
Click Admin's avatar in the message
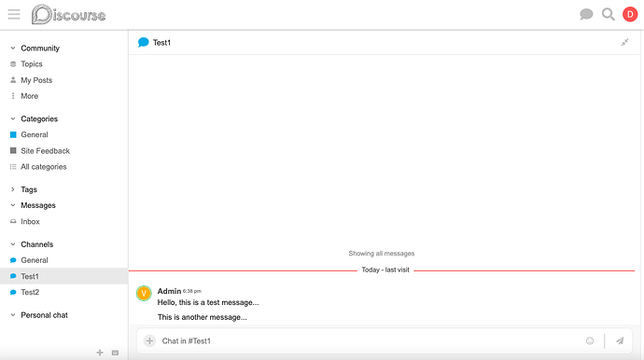144,293
